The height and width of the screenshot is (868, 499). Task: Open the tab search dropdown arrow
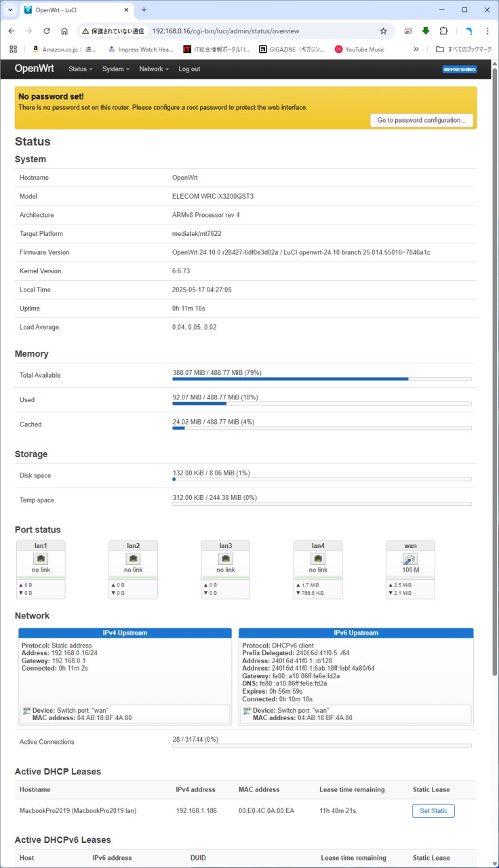[9, 10]
